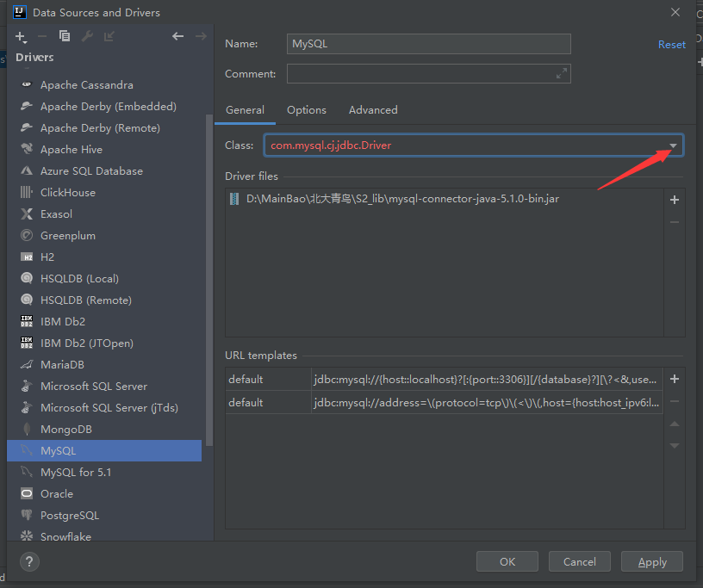Image resolution: width=703 pixels, height=588 pixels.
Task: Select the highlighted MySQL driver
Action: [104, 450]
